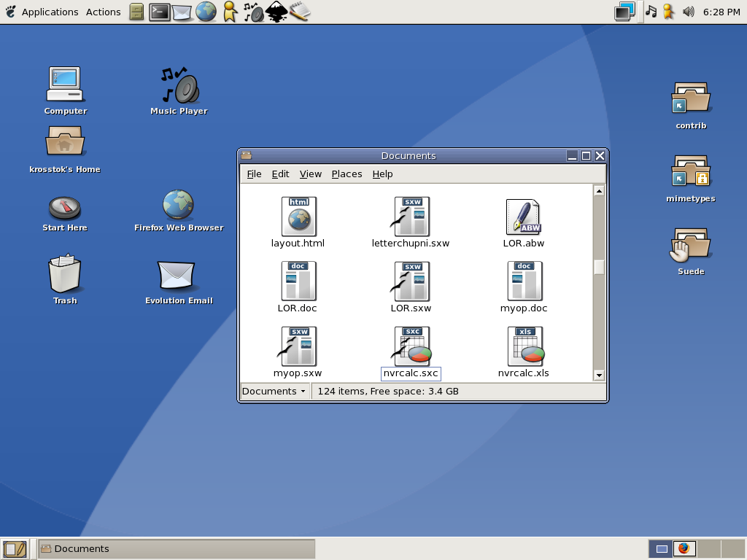Click the Show Desktop button in bottom panel
The image size is (747, 560).
point(15,549)
